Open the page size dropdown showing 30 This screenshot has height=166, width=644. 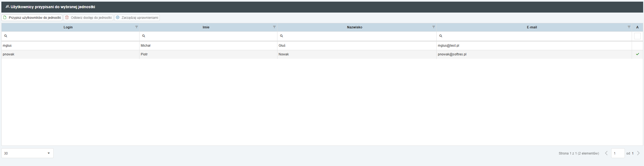(x=27, y=153)
